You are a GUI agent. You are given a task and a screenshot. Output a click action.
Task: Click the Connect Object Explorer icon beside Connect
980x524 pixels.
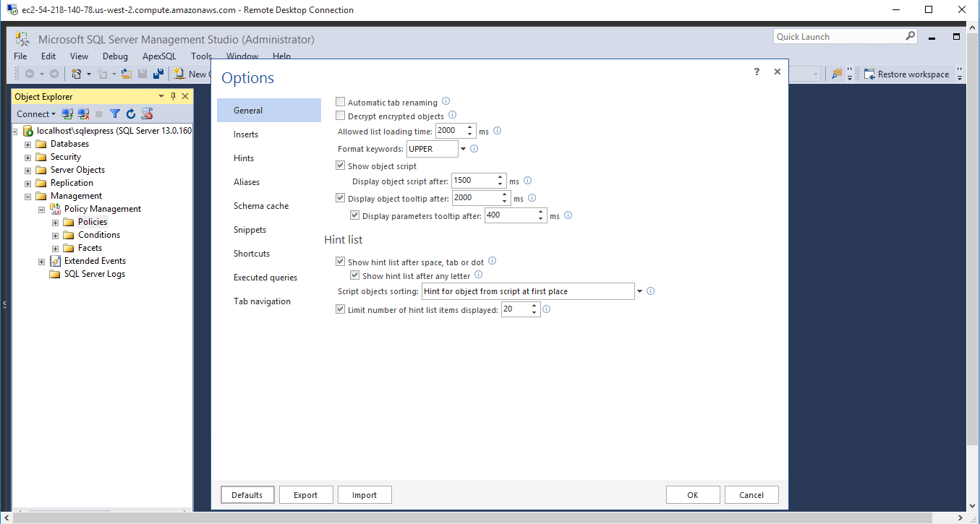(67, 113)
